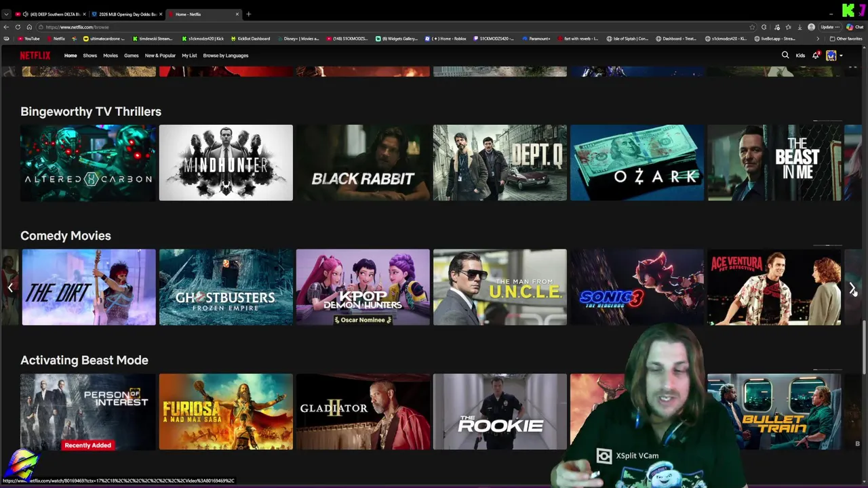Open Black Rabbit title card
The image size is (868, 488).
coord(363,163)
